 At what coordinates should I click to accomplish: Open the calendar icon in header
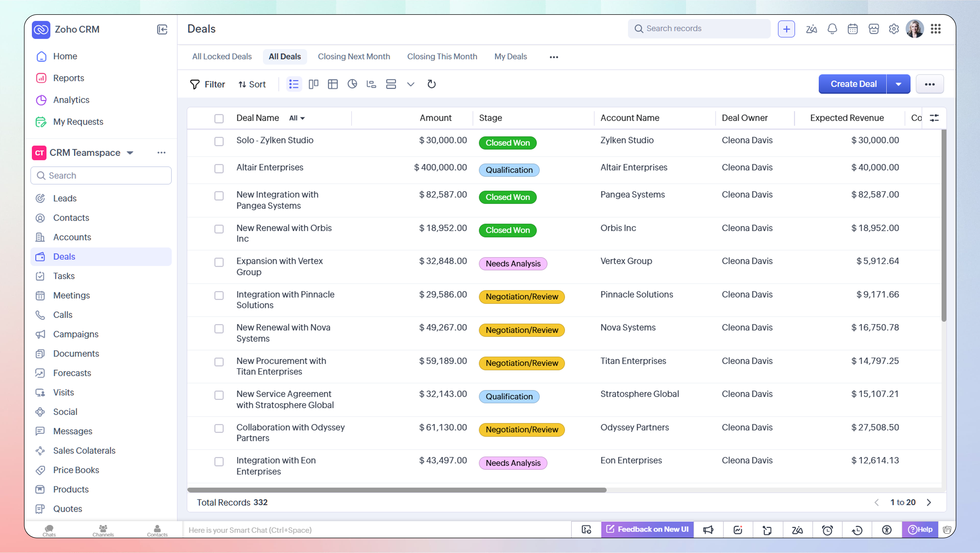coord(853,29)
